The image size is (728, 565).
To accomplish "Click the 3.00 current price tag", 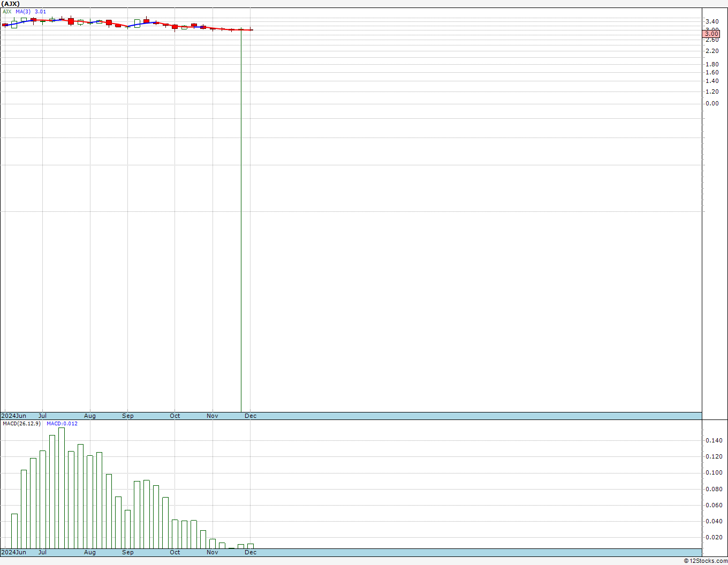I will tap(711, 34).
